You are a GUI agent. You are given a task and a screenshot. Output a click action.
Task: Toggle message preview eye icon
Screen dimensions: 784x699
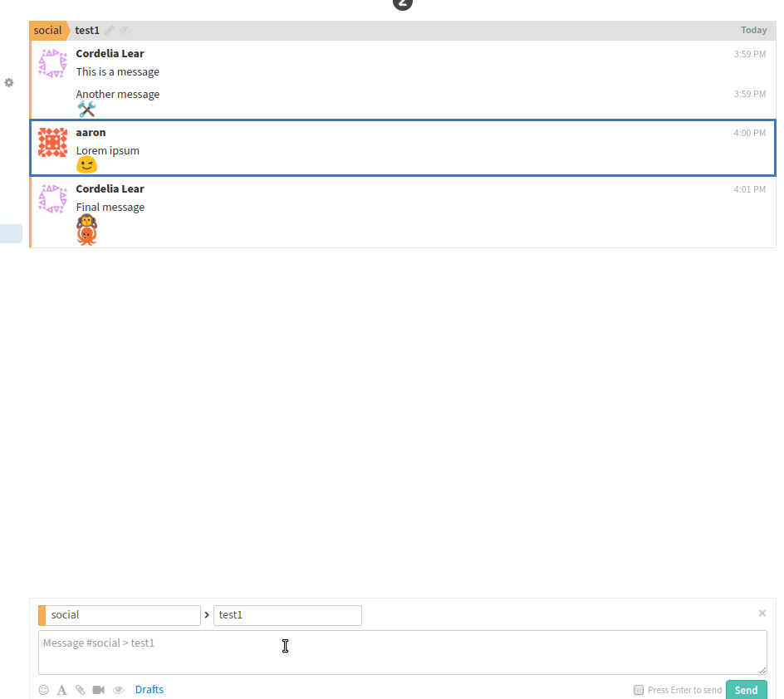118,690
